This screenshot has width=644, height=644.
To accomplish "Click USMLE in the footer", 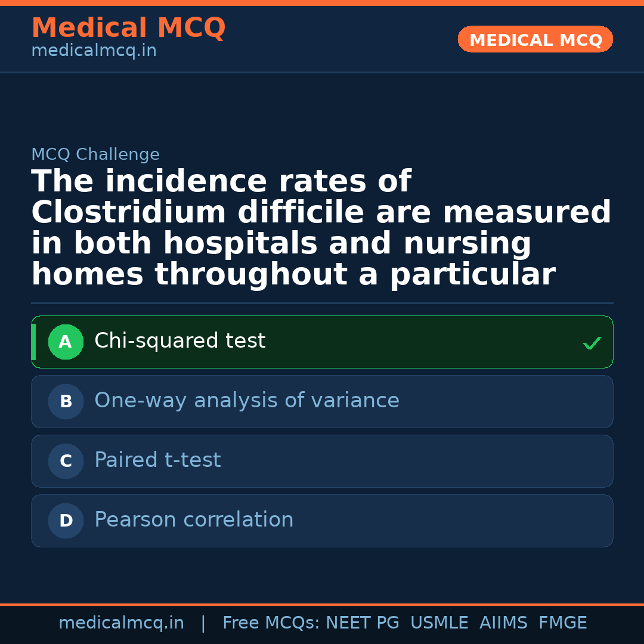I will [x=439, y=623].
